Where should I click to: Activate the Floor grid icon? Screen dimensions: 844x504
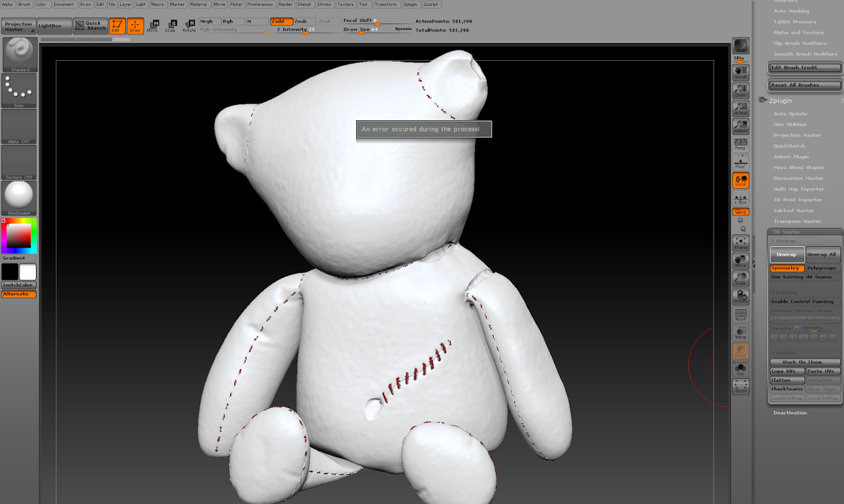(x=741, y=163)
